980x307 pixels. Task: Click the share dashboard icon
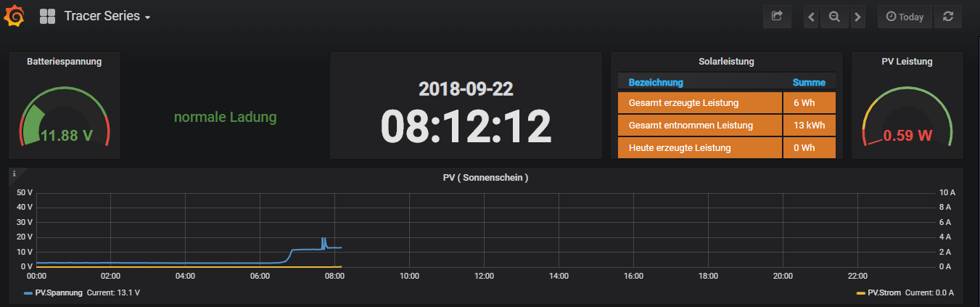(777, 16)
